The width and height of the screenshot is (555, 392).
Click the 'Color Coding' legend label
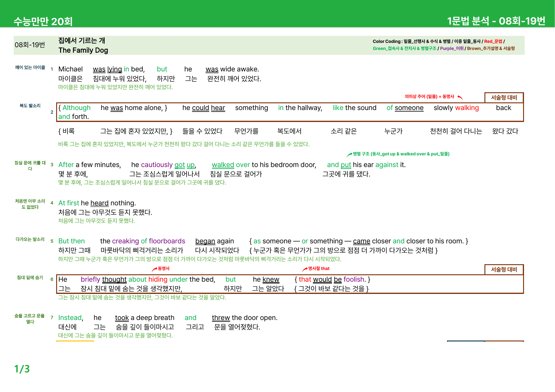pos(387,41)
